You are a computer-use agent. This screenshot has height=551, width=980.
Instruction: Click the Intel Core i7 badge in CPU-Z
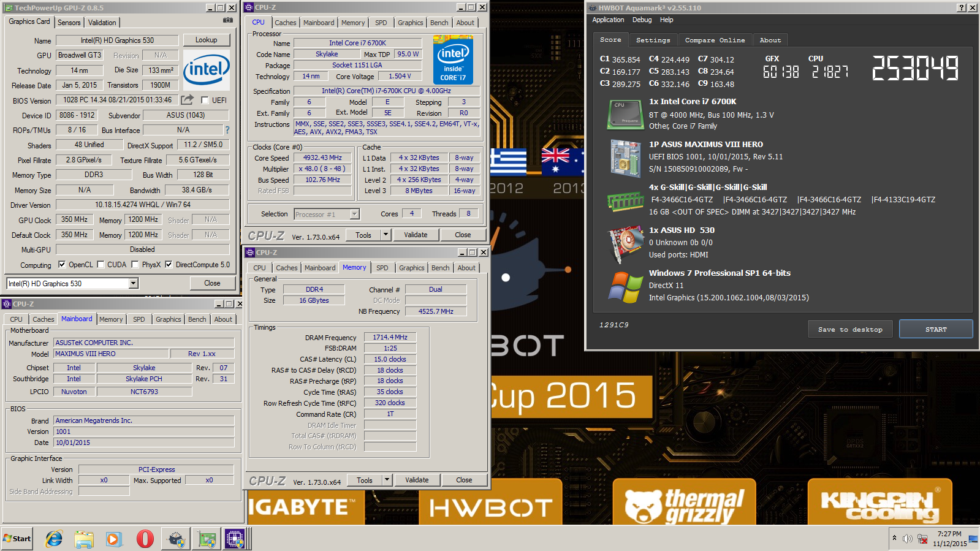453,59
